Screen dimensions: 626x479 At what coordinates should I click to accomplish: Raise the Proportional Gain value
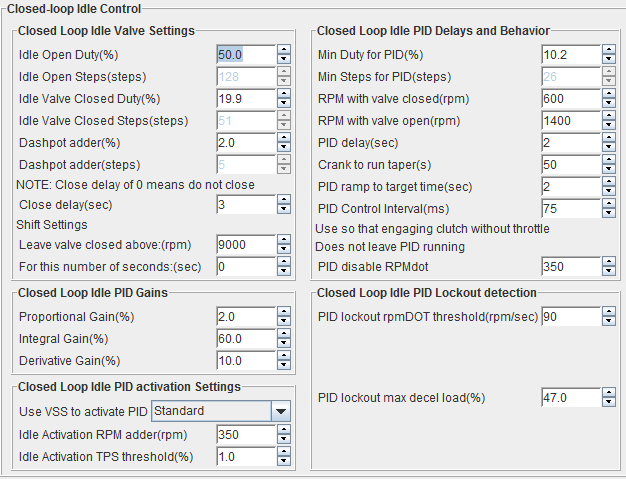(x=283, y=312)
